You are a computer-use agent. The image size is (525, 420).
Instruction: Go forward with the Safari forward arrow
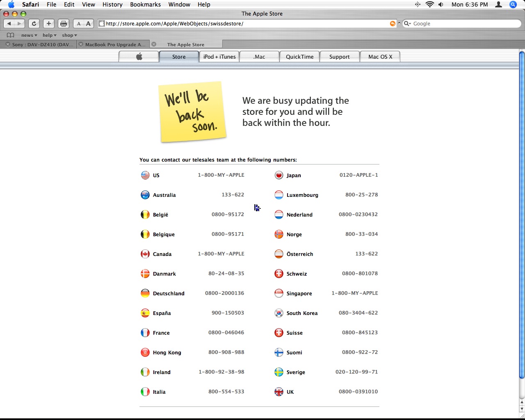click(19, 23)
